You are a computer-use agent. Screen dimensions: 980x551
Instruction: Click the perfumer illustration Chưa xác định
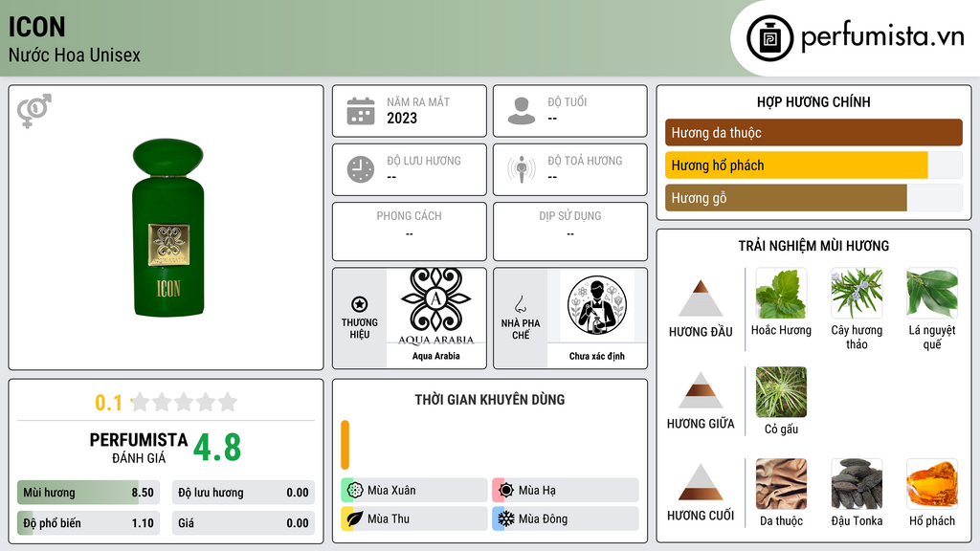[597, 305]
